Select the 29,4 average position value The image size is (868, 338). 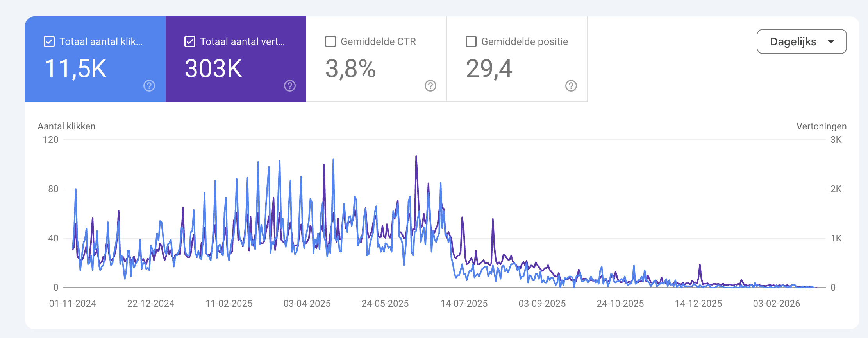point(489,69)
